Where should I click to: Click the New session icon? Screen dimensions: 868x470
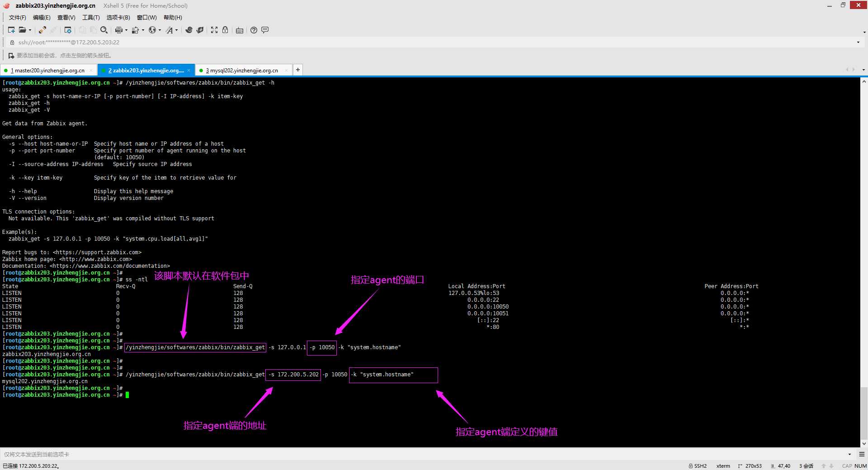pos(11,30)
